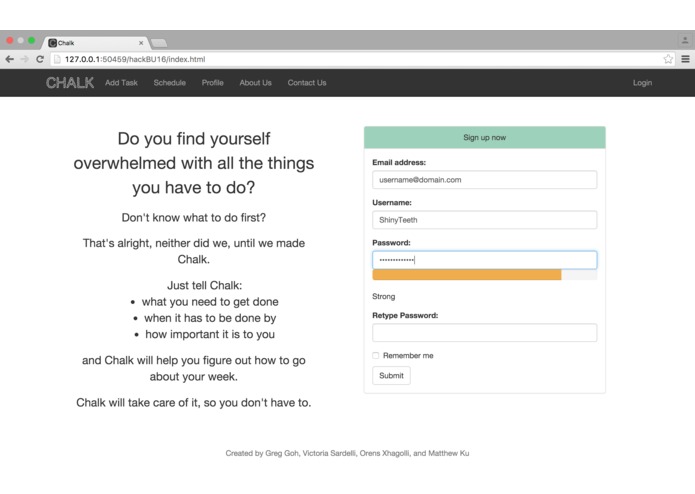Viewport: 695px width, 494px height.
Task: Submit the sign up form
Action: [x=391, y=376]
